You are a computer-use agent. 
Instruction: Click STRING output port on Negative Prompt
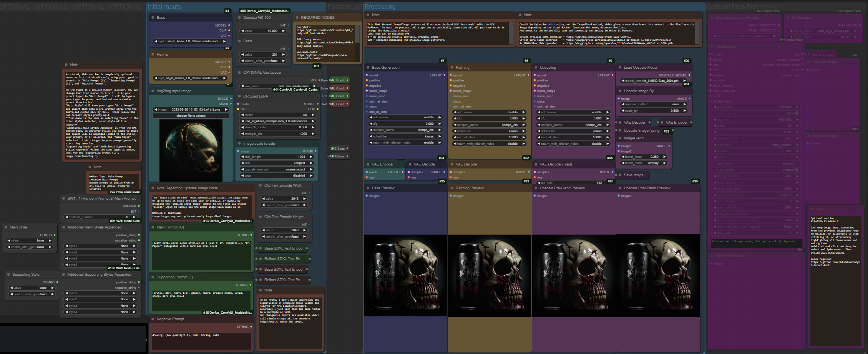coord(251,327)
